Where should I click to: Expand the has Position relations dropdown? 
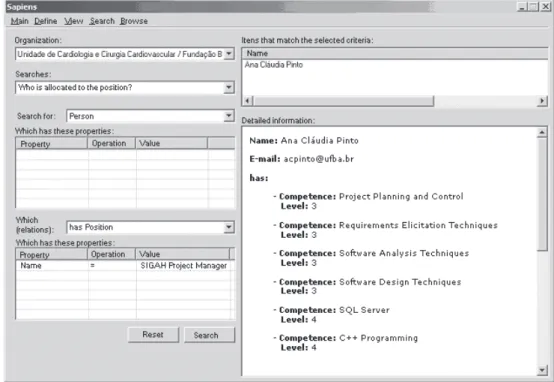pyautogui.click(x=229, y=227)
